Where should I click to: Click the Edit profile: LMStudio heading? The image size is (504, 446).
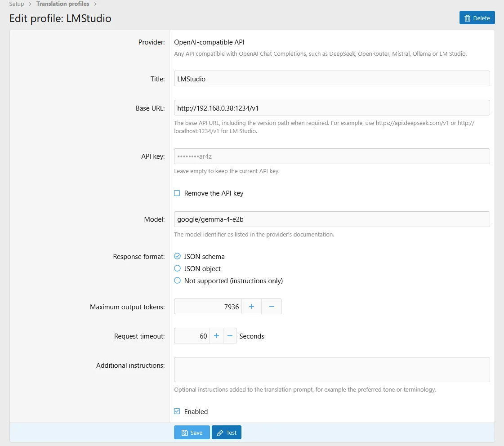(60, 18)
